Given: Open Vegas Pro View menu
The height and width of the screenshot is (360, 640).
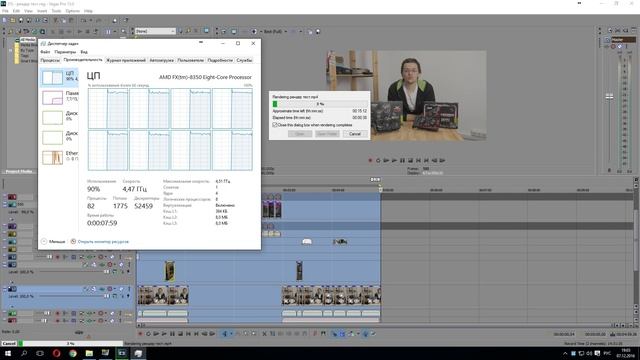Looking at the screenshot, I should point(29,11).
